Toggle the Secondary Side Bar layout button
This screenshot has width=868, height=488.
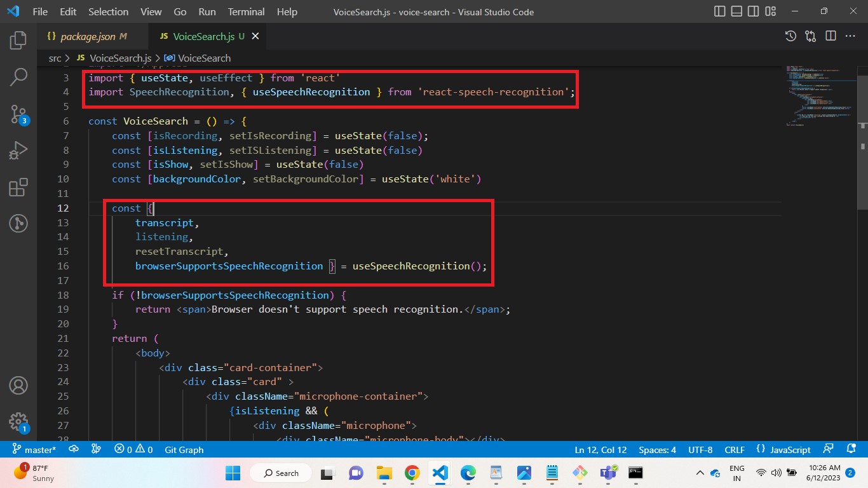click(x=753, y=12)
